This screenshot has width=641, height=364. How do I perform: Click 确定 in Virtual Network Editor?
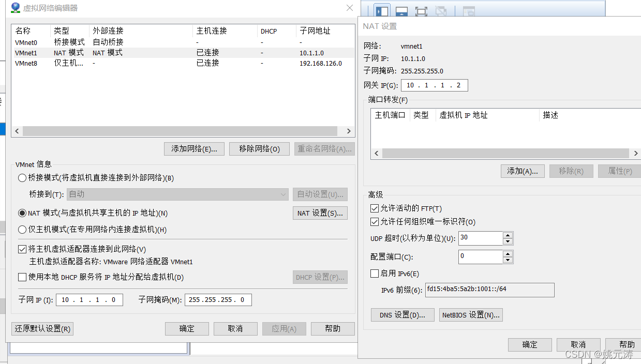187,329
